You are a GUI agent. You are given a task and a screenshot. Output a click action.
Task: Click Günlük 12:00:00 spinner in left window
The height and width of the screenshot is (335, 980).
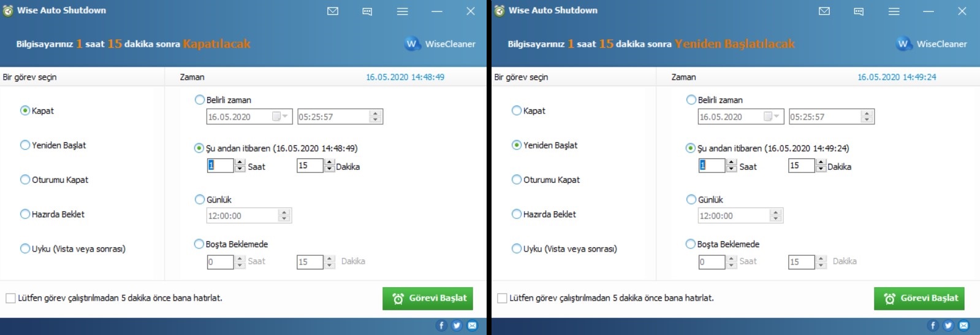pos(284,215)
